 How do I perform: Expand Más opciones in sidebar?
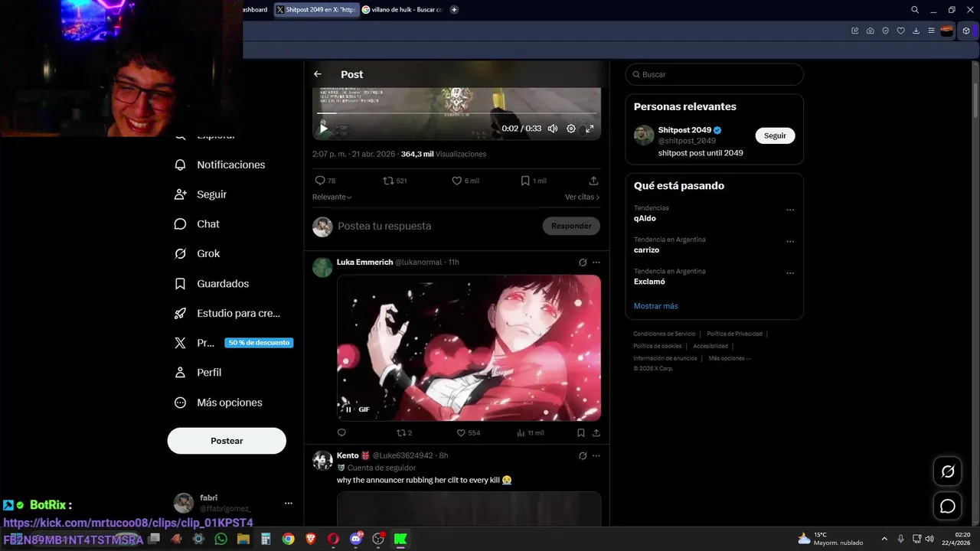coord(218,403)
